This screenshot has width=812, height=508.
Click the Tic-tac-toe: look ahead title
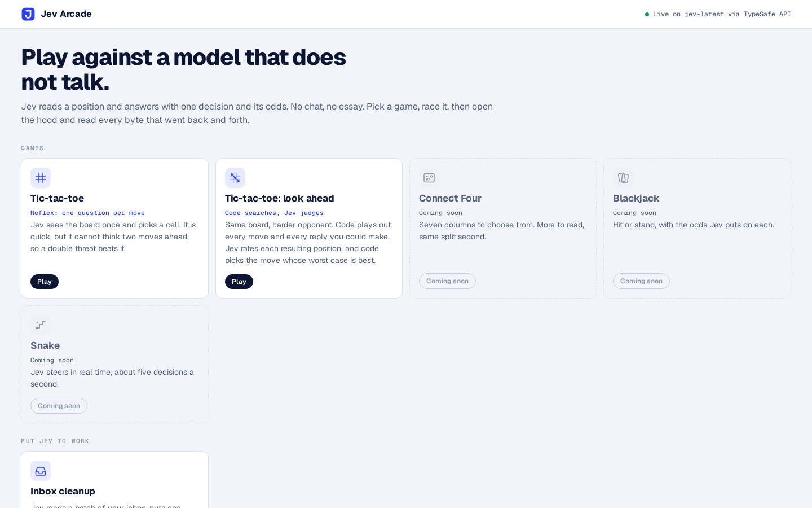coord(279,198)
